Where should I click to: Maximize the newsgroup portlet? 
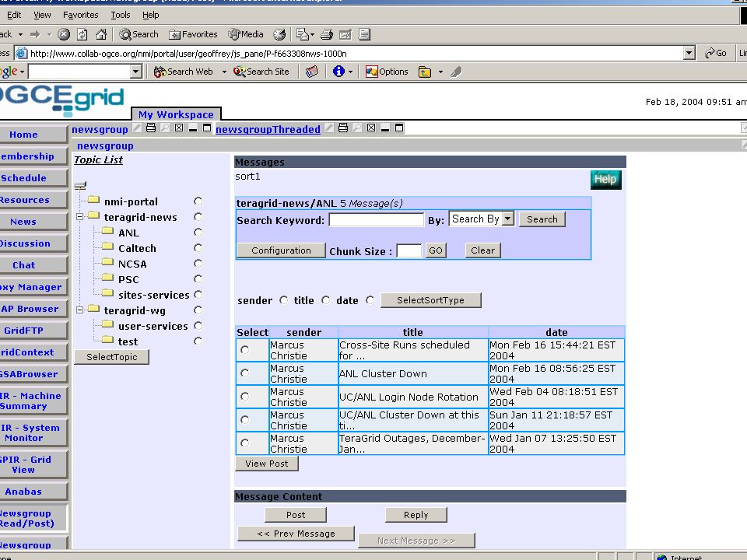point(207,128)
